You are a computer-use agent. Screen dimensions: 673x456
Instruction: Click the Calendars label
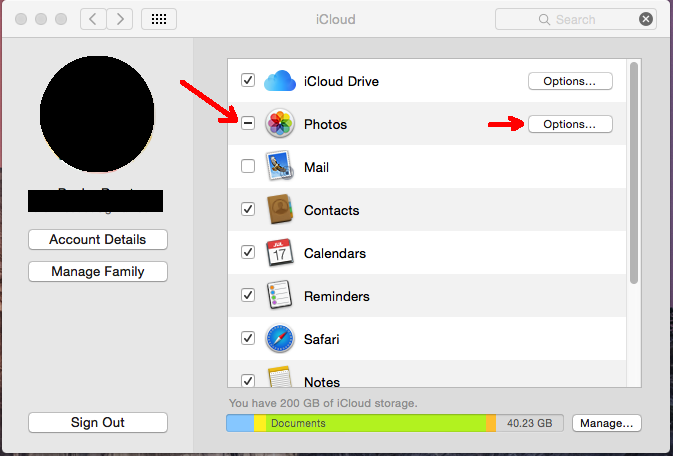pyautogui.click(x=335, y=253)
